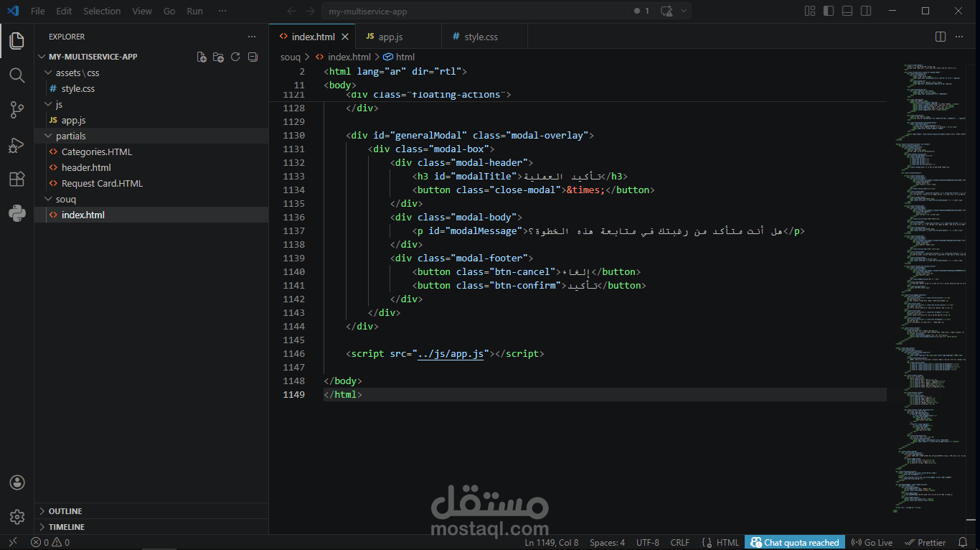The image size is (980, 550).
Task: Open the Copilot chat dropdown arrow
Action: pos(684,11)
